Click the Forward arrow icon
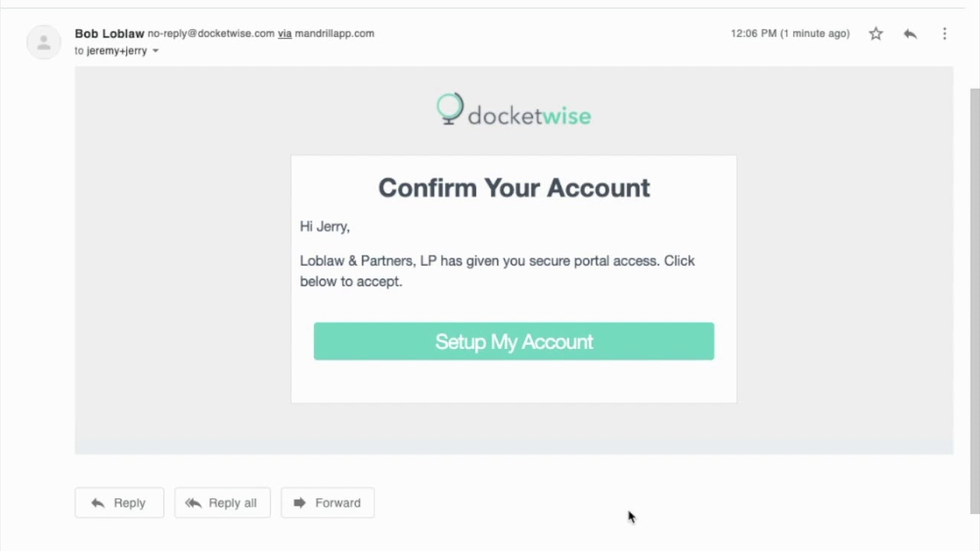This screenshot has height=551, width=980. [299, 503]
